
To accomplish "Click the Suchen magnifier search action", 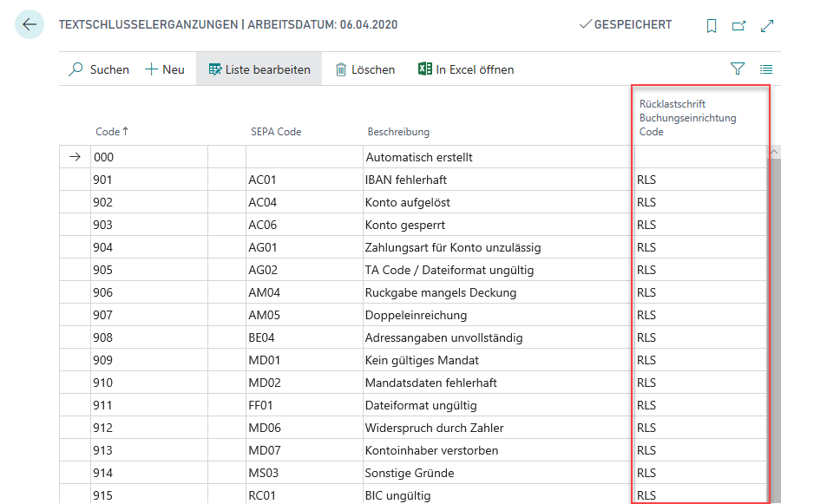I will 98,69.
